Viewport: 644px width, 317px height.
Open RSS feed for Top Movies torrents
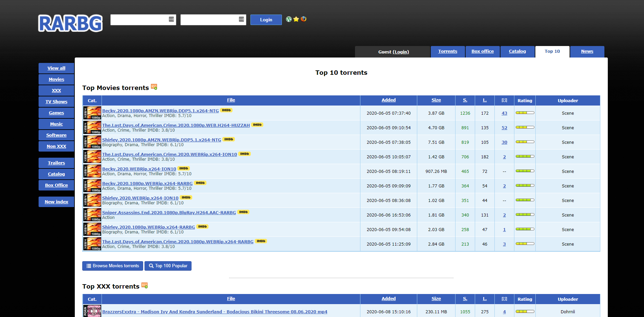pos(154,87)
